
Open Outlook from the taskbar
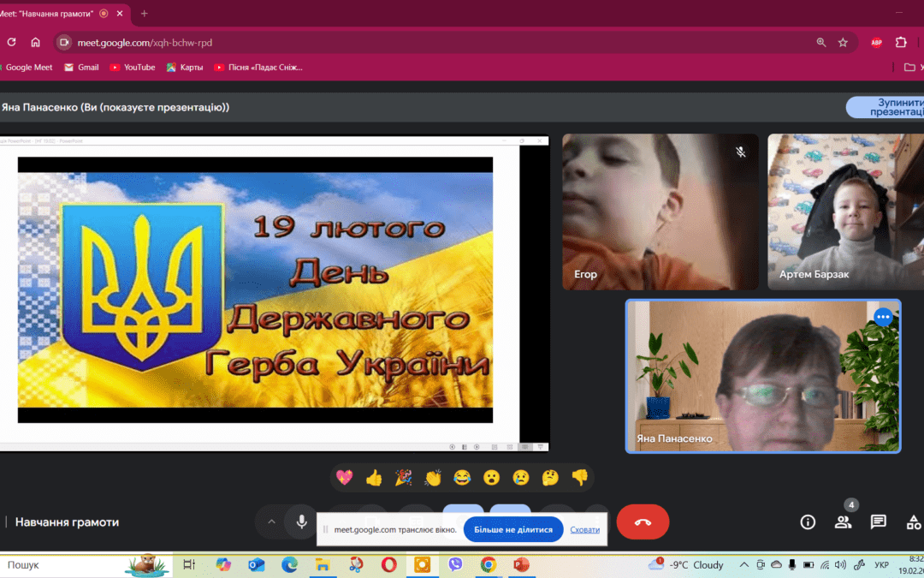point(257,565)
